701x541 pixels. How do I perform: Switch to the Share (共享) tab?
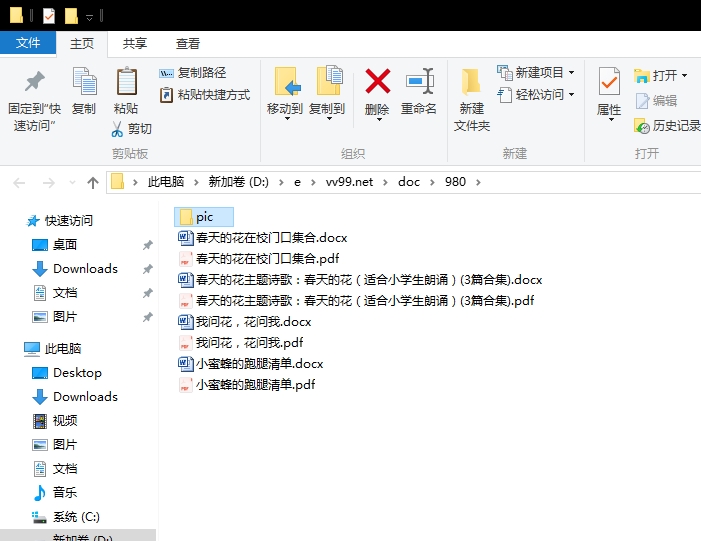click(x=135, y=43)
